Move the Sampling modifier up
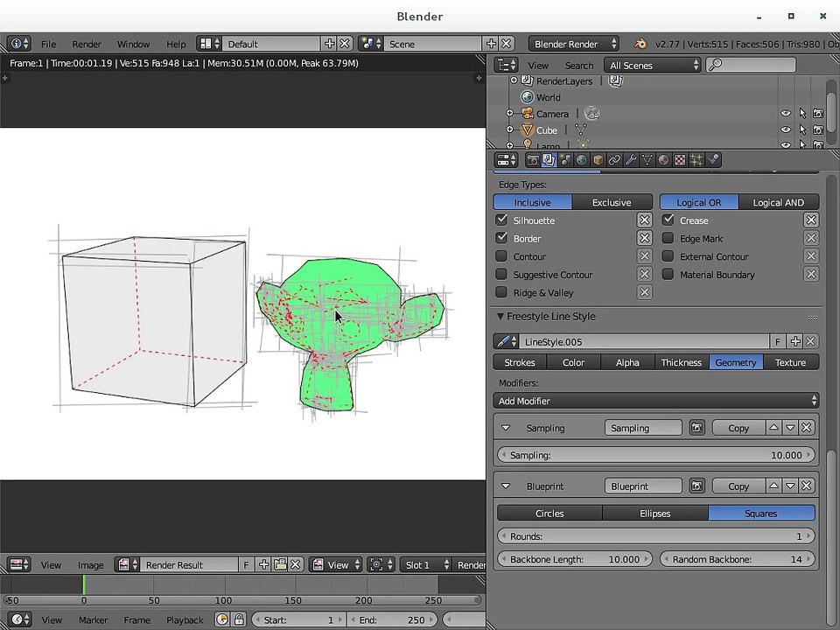840x630 pixels. 773,428
